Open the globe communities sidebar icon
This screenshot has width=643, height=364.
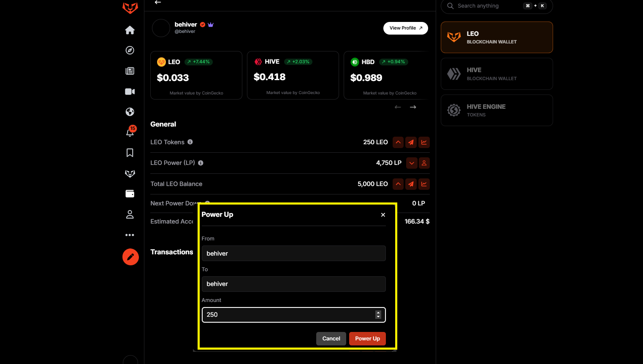(130, 112)
